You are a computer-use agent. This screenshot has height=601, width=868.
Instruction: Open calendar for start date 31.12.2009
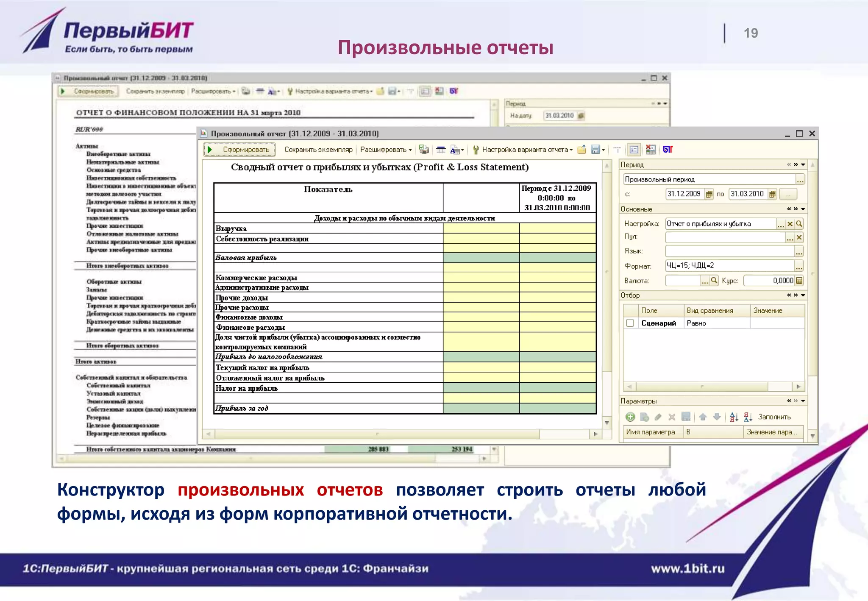pyautogui.click(x=709, y=194)
